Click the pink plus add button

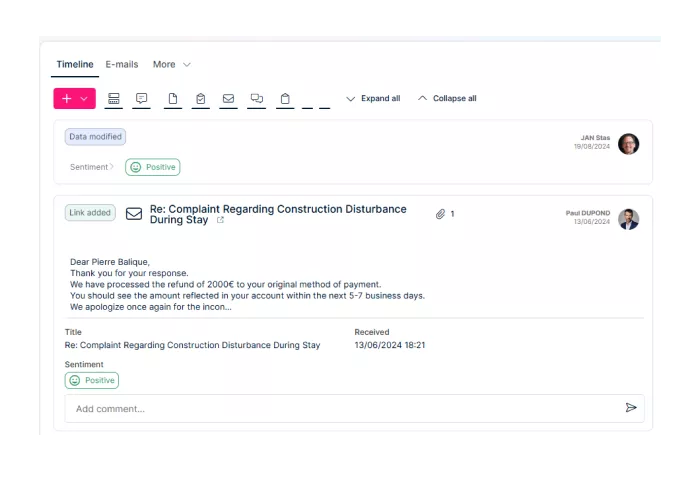click(67, 99)
